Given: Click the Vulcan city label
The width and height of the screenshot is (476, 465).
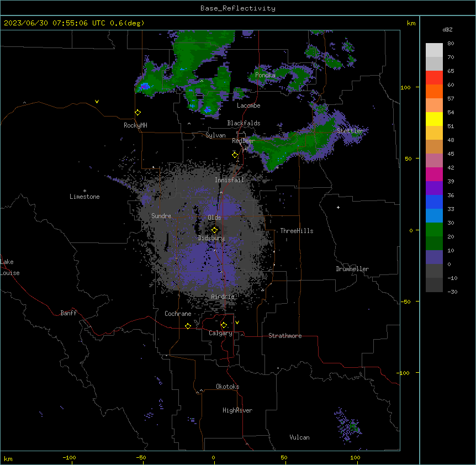Looking at the screenshot, I should tap(300, 437).
